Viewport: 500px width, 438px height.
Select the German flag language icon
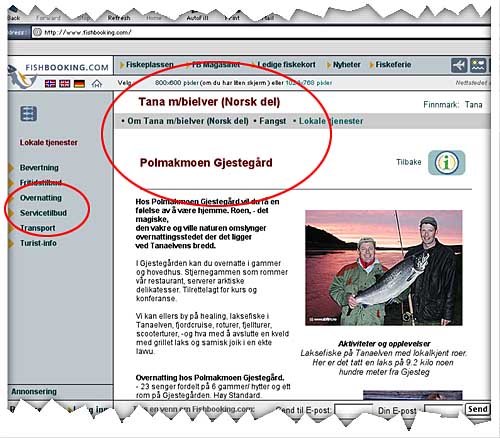pos(79,83)
